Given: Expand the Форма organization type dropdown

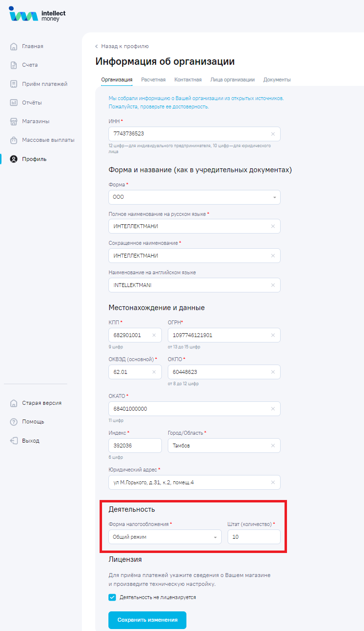Looking at the screenshot, I should point(274,197).
